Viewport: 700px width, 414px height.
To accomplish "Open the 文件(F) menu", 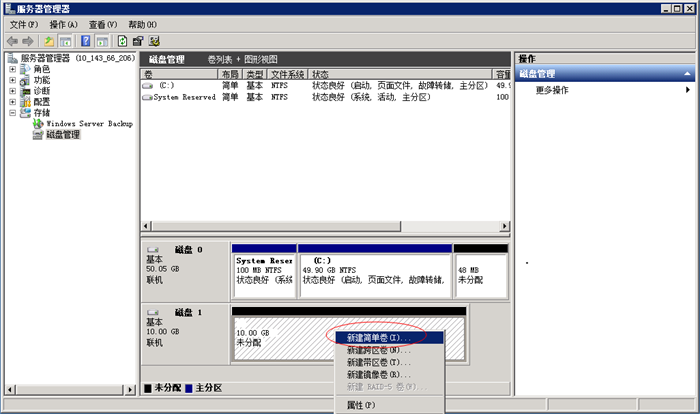I will pos(24,24).
